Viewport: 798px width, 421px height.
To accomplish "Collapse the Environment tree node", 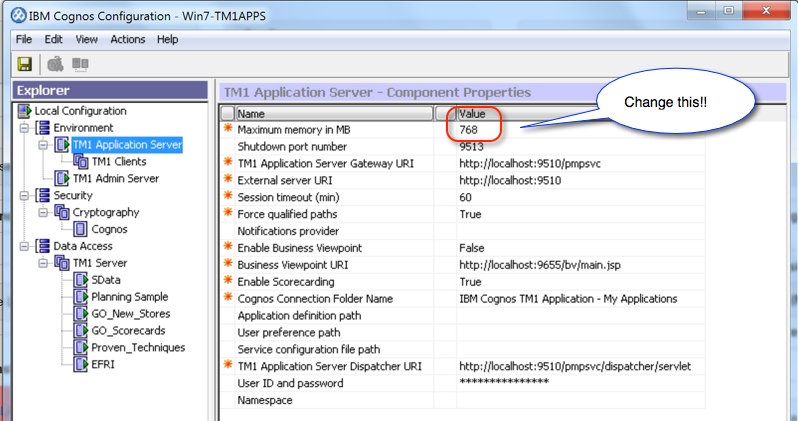I will tap(24, 128).
